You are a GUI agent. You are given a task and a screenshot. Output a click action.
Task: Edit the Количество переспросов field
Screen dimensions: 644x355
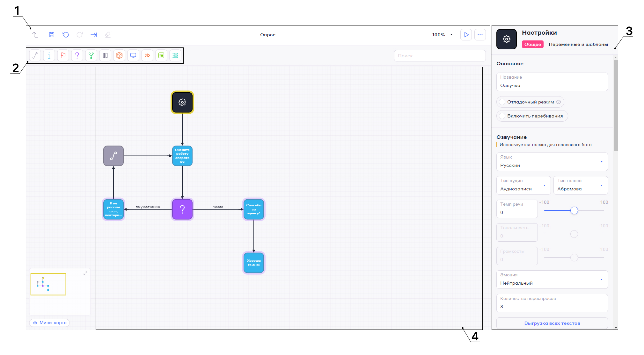point(552,303)
